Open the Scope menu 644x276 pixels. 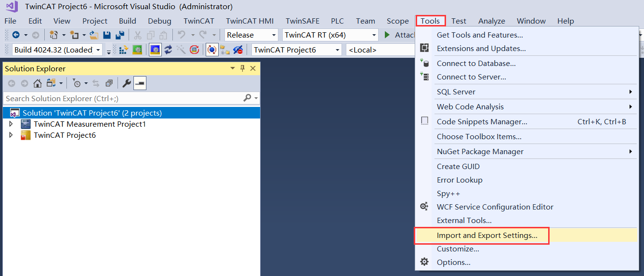(x=398, y=21)
